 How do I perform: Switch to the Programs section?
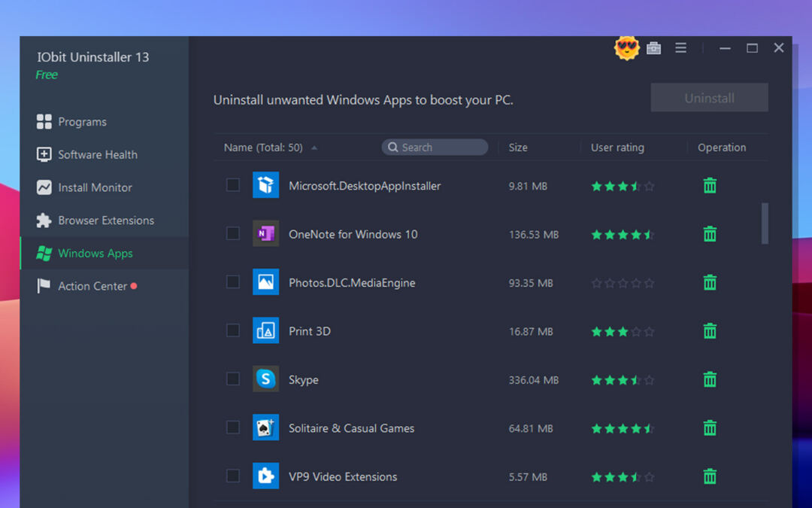pyautogui.click(x=82, y=122)
